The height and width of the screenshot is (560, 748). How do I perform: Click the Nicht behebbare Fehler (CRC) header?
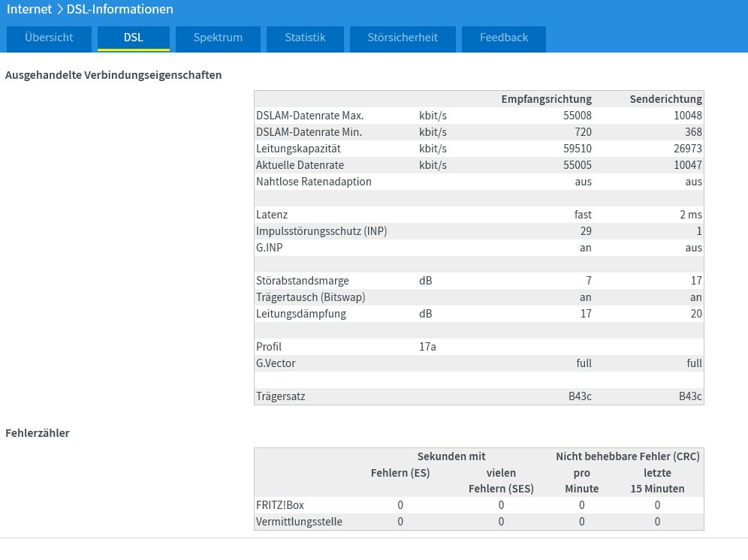628,456
